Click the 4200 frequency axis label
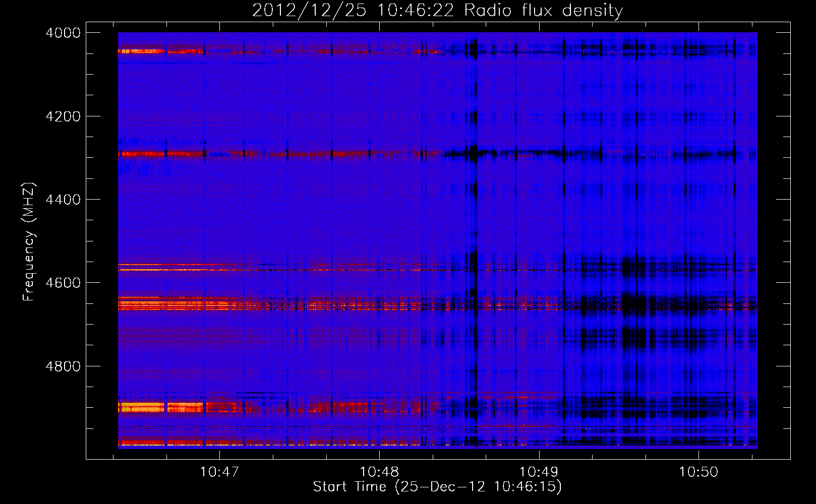Image resolution: width=816 pixels, height=504 pixels. [x=63, y=116]
